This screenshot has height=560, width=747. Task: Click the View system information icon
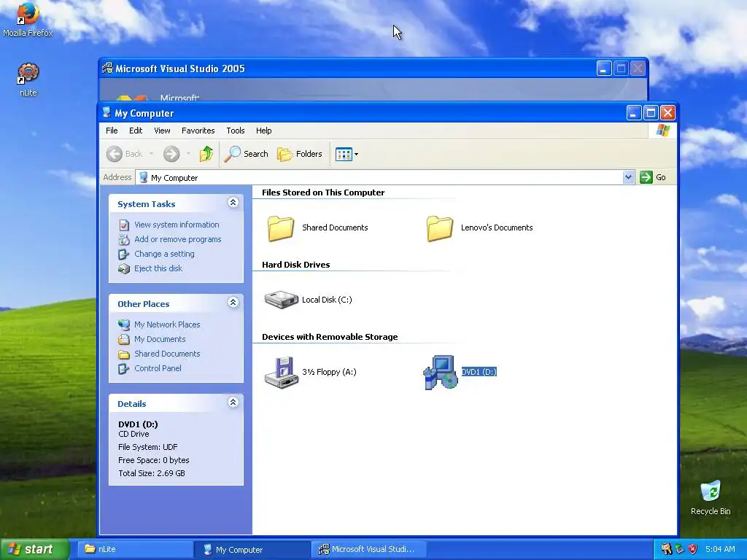coord(124,225)
